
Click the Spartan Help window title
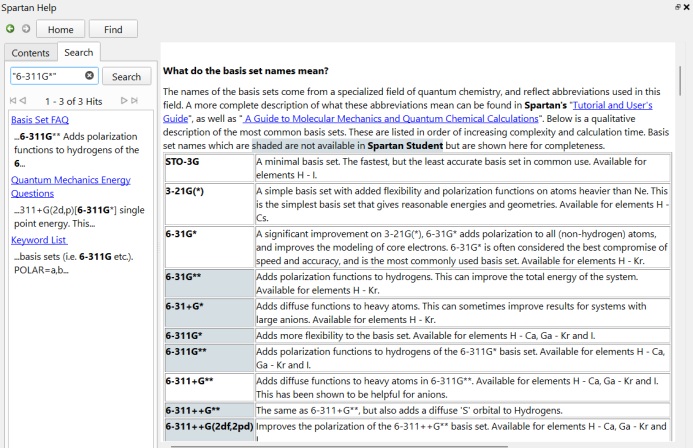tap(29, 8)
